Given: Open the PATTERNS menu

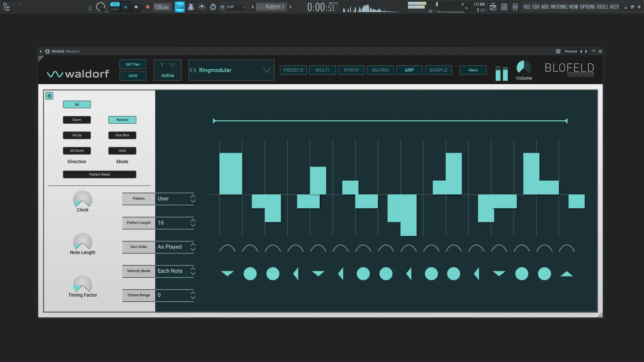Looking at the screenshot, I should (x=559, y=7).
